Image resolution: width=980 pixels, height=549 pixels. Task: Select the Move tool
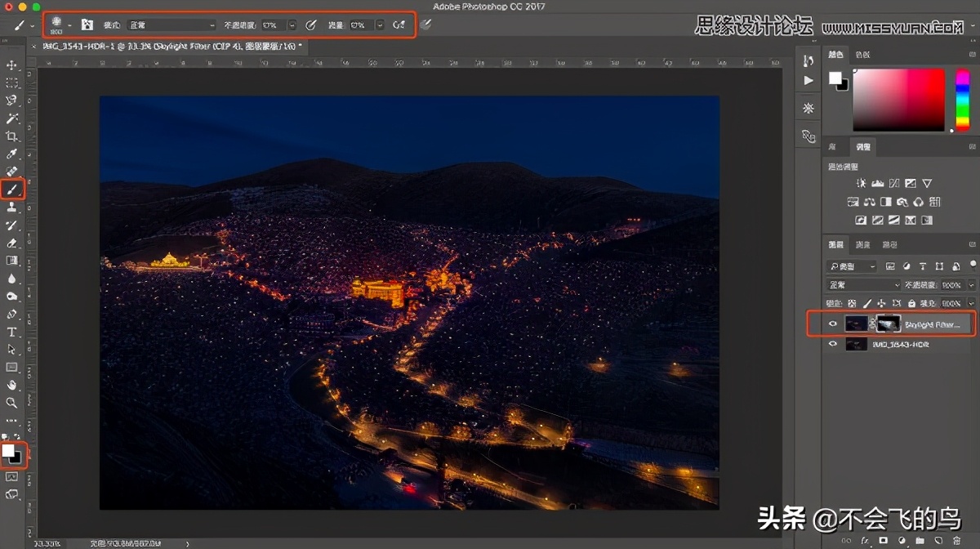(11, 64)
